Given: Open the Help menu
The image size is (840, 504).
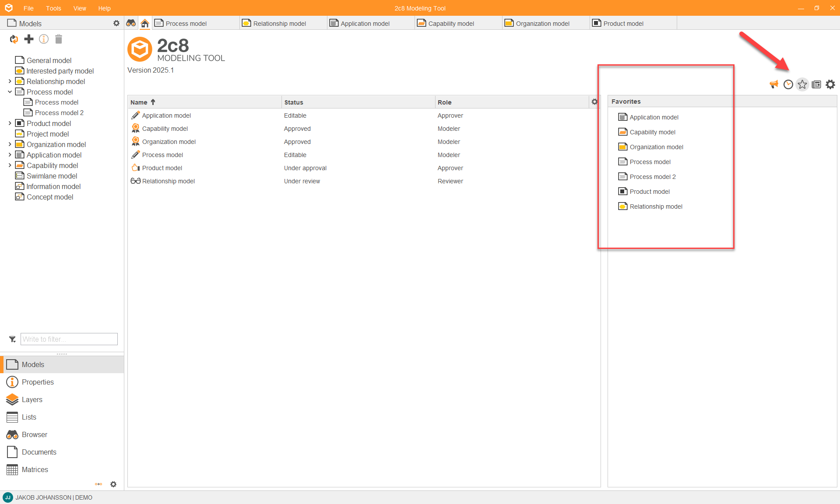Looking at the screenshot, I should point(104,8).
